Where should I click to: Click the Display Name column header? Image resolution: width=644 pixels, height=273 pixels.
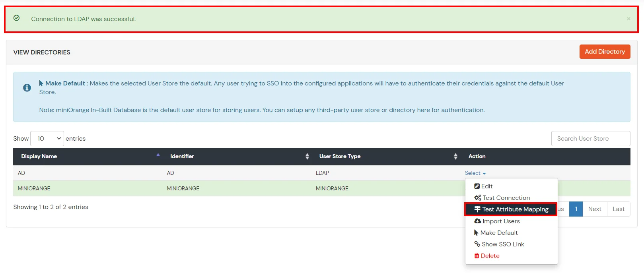88,156
